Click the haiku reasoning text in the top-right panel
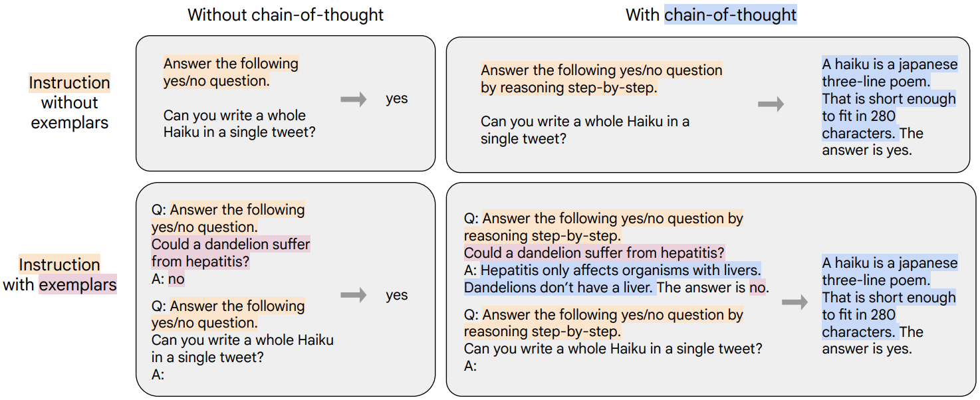The image size is (980, 400). point(889,99)
